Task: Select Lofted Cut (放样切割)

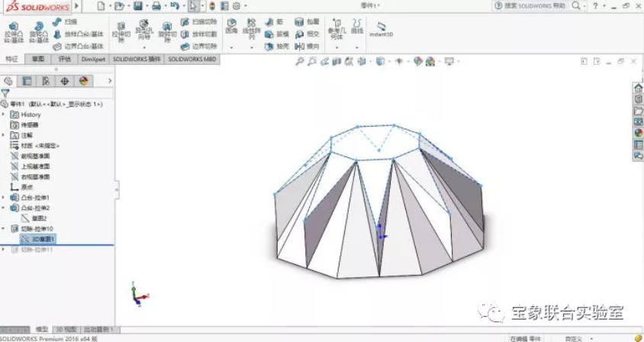Action: point(199,34)
